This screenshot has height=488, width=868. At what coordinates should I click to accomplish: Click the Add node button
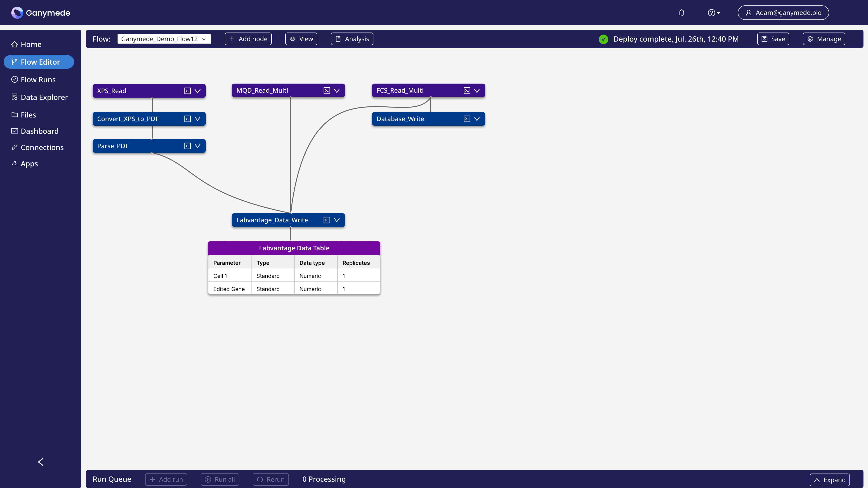[248, 39]
